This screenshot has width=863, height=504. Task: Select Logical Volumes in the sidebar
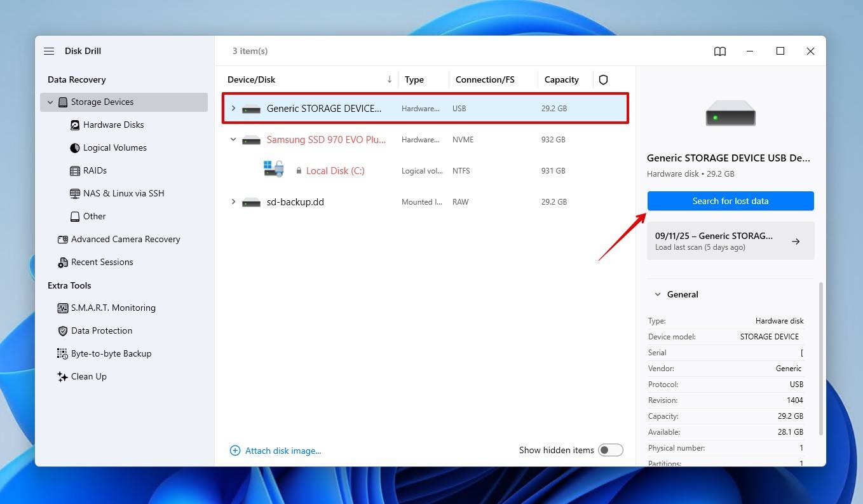point(115,147)
